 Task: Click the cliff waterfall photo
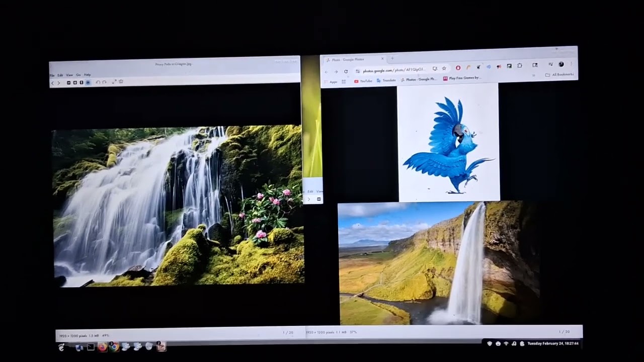439,263
